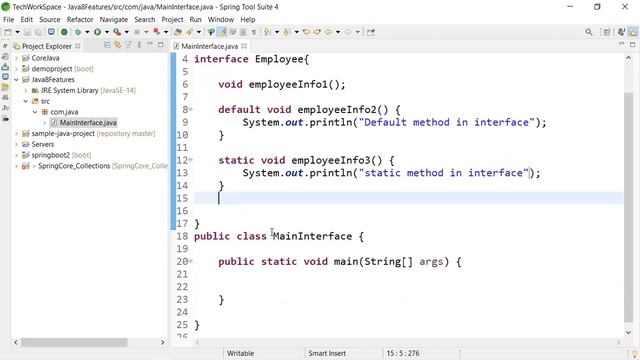Toggle Mark Occurrences highlighted toolbar button
This screenshot has width=640, height=360.
pos(222,32)
